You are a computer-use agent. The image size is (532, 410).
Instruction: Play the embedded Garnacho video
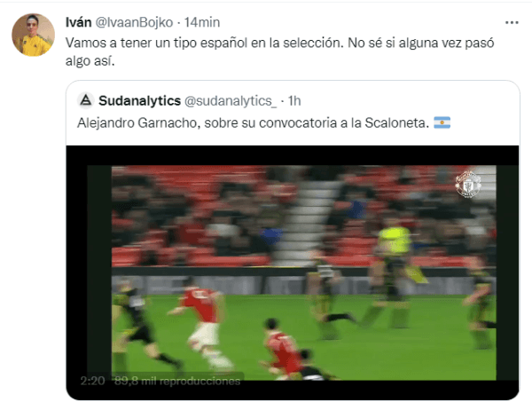293,272
